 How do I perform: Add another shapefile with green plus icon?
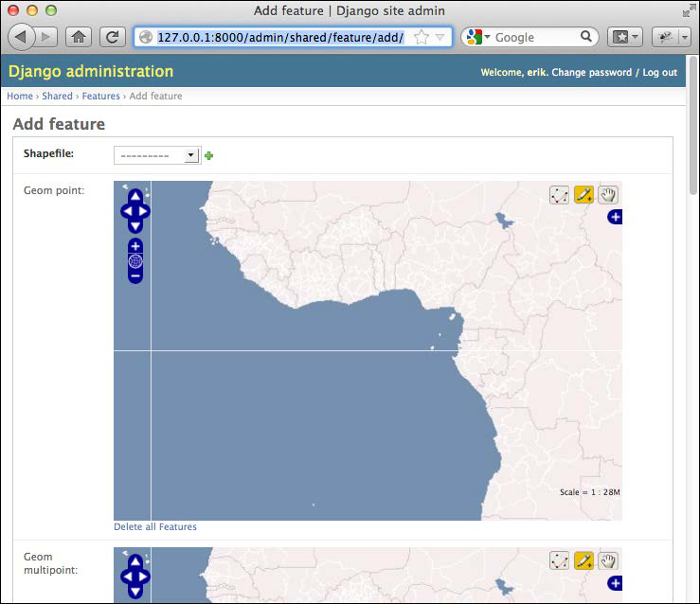(x=208, y=155)
